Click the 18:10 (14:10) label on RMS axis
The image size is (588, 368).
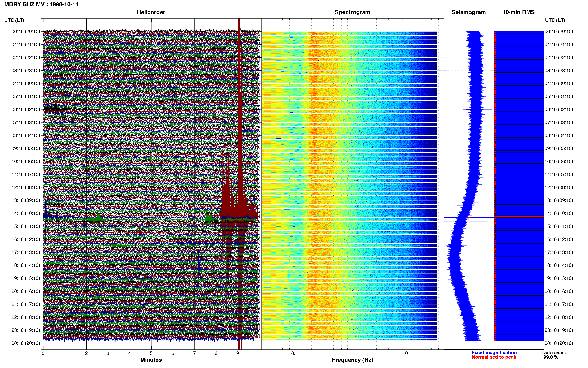[x=559, y=265]
